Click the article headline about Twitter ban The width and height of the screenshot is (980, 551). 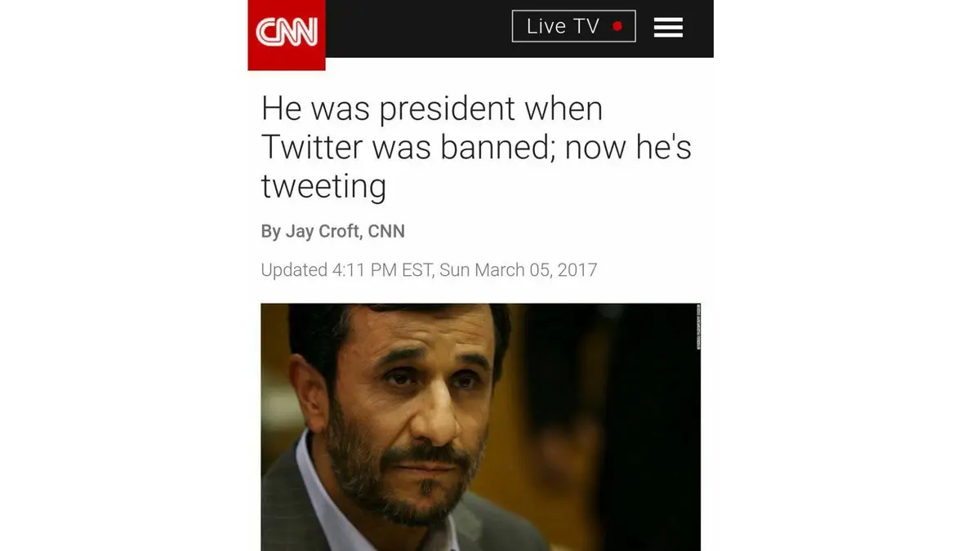[x=475, y=148]
